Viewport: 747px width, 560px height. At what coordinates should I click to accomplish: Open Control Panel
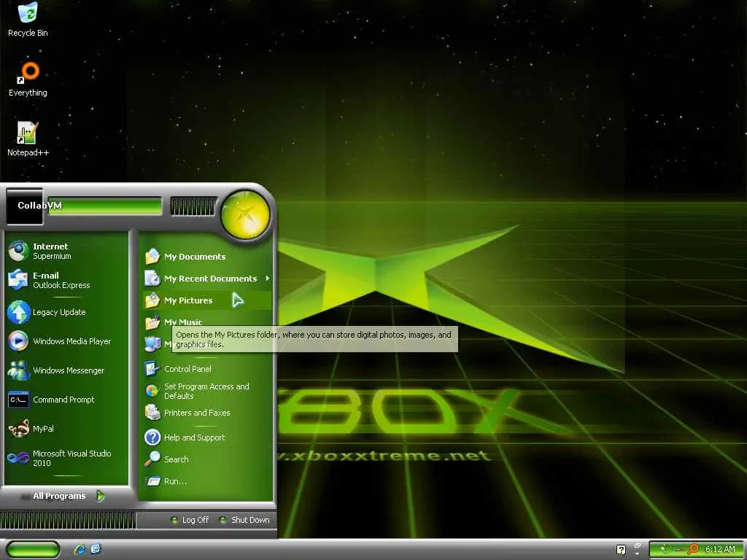pyautogui.click(x=206, y=369)
